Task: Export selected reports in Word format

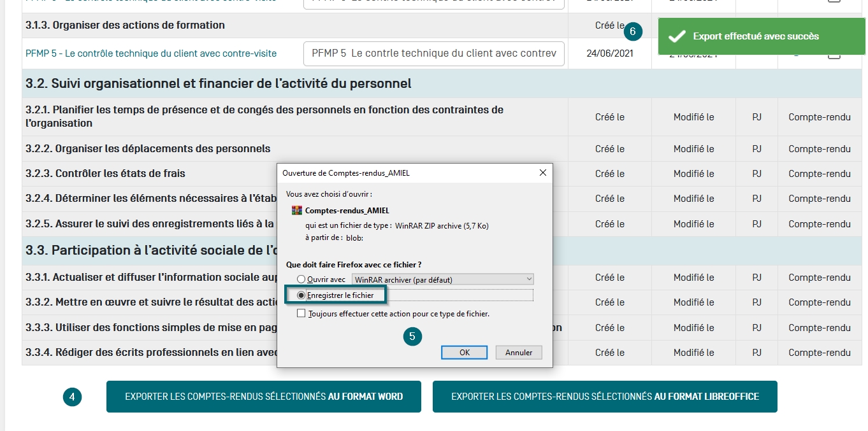Action: coord(263,397)
